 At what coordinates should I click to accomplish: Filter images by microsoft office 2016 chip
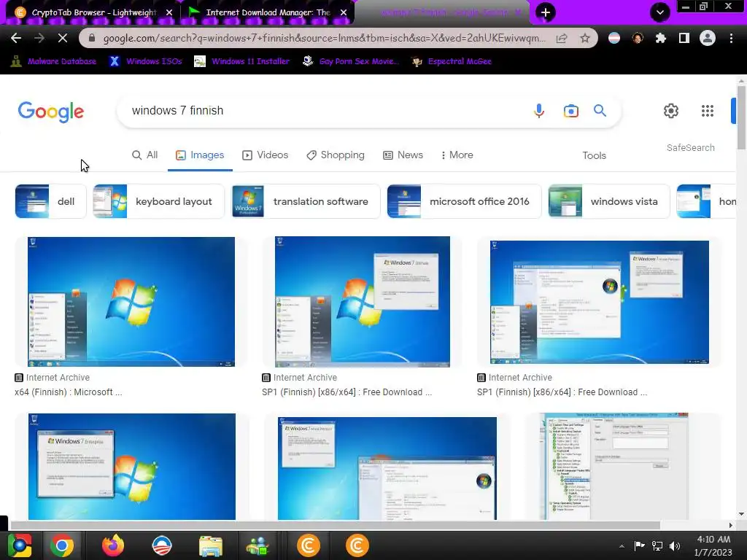coord(464,201)
